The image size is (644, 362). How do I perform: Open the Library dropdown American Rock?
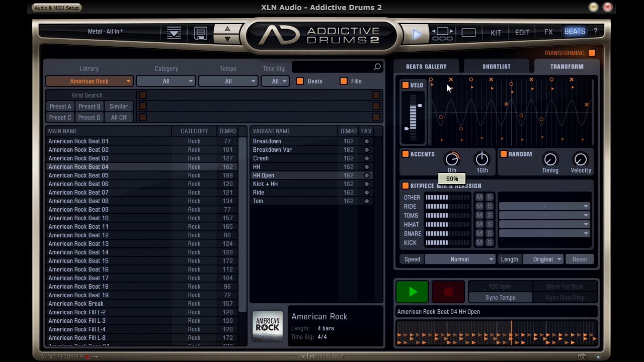[x=89, y=81]
